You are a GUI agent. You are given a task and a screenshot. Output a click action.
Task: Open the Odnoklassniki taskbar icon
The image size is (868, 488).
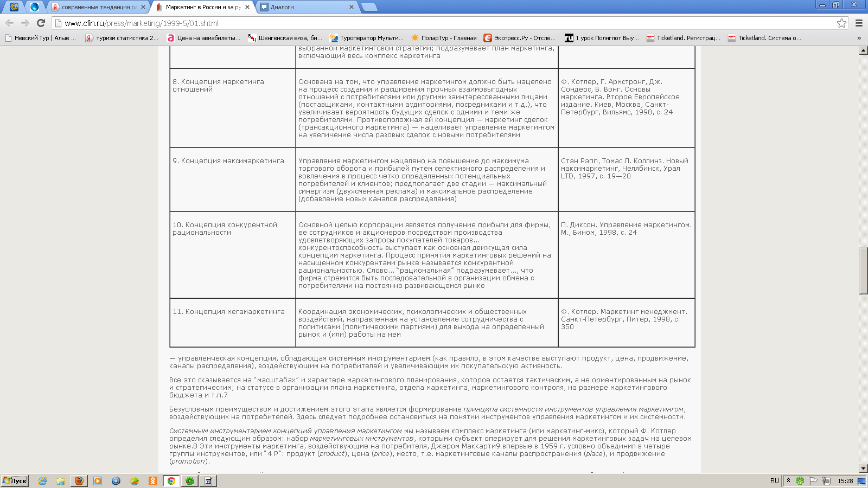(153, 481)
